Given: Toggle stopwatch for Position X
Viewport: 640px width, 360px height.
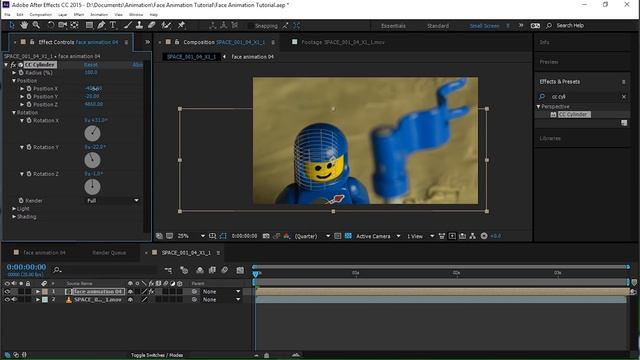Looking at the screenshot, I should point(29,89).
